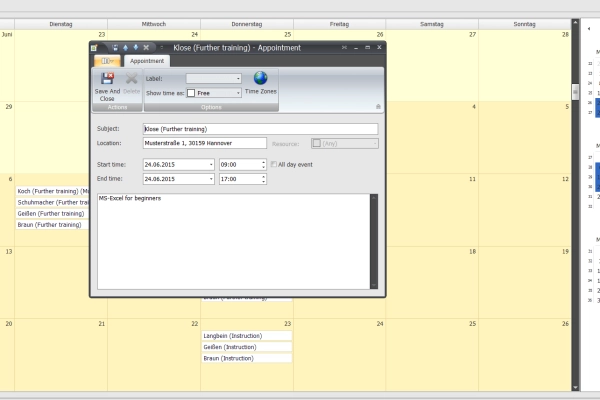Select calendar day cell 11 under Samstag
This screenshot has height=400, width=600.
click(432, 210)
